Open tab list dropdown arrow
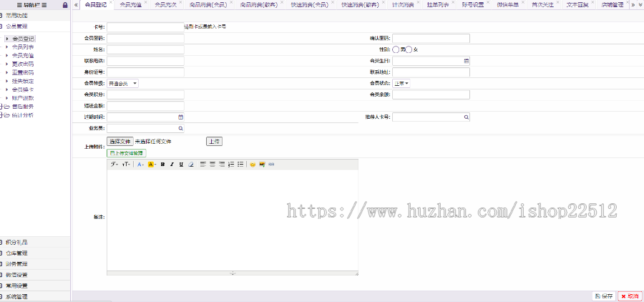 click(x=639, y=5)
